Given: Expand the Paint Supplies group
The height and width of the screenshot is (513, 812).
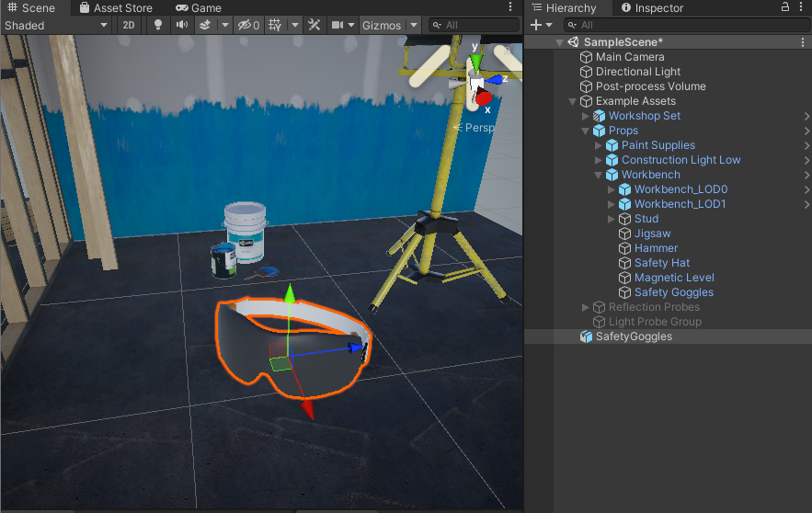Looking at the screenshot, I should click(599, 145).
